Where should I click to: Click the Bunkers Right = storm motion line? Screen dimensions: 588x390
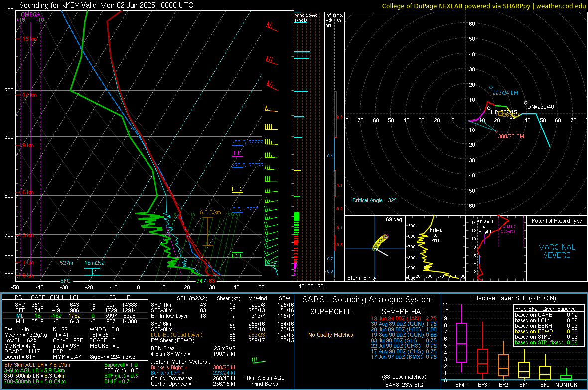193,368
